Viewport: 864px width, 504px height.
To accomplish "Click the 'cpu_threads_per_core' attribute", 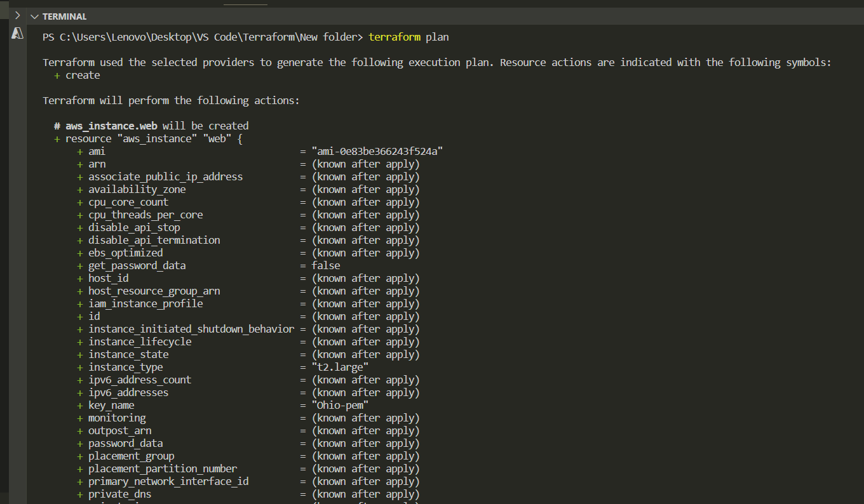I will click(x=145, y=215).
